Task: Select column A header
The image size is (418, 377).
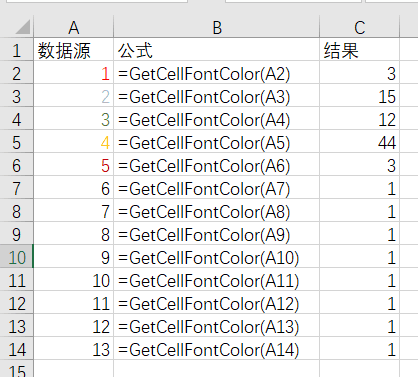Action: pos(74,27)
